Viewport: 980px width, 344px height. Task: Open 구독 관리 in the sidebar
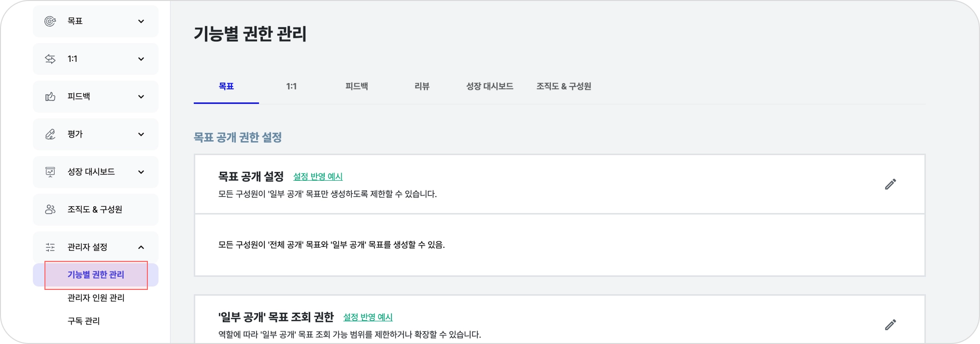(84, 321)
